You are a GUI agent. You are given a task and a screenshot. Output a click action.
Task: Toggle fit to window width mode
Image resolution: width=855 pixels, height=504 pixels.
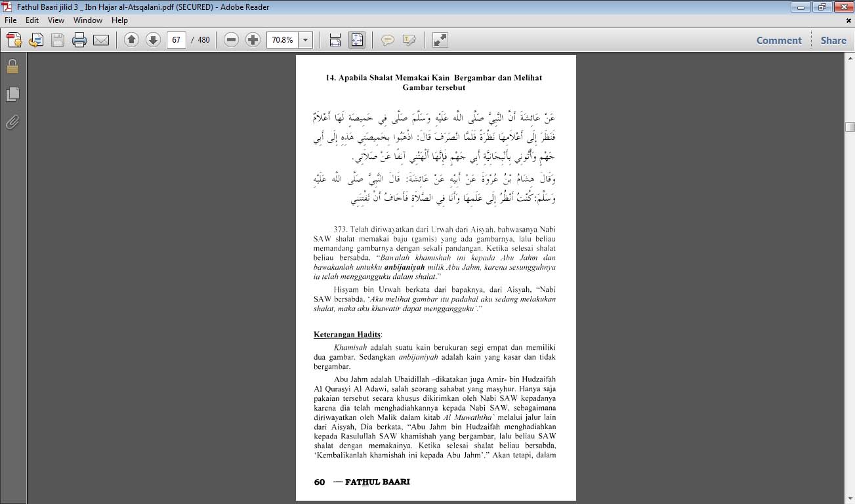335,40
